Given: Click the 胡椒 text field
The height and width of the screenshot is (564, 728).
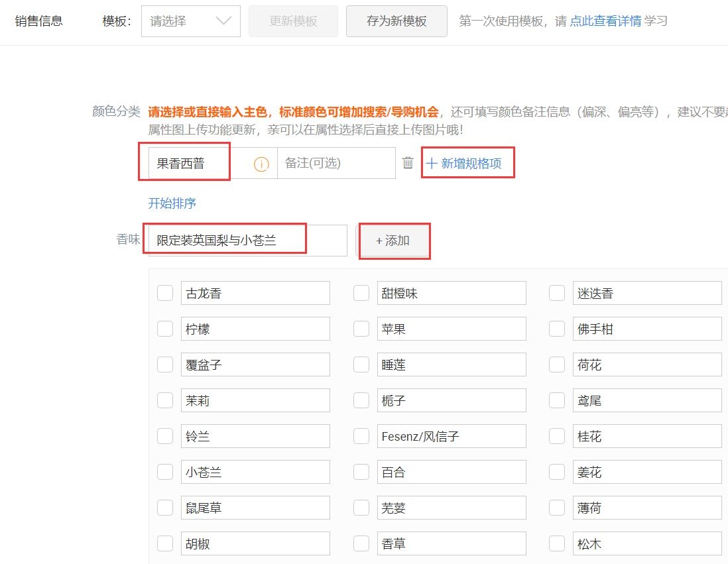Looking at the screenshot, I should tap(255, 543).
